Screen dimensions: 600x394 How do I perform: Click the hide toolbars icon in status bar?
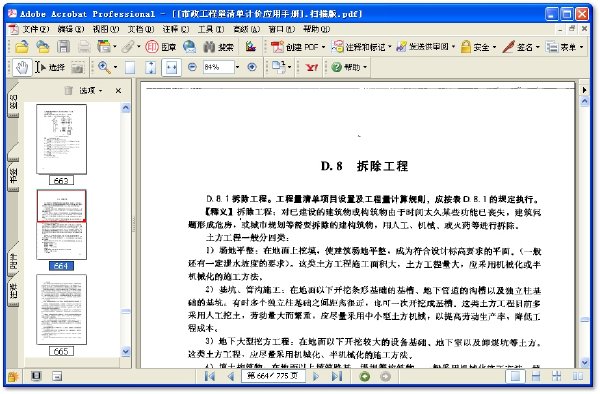click(57, 376)
